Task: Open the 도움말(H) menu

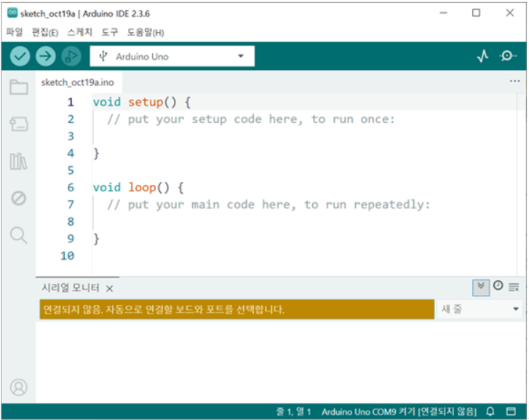Action: (x=146, y=33)
